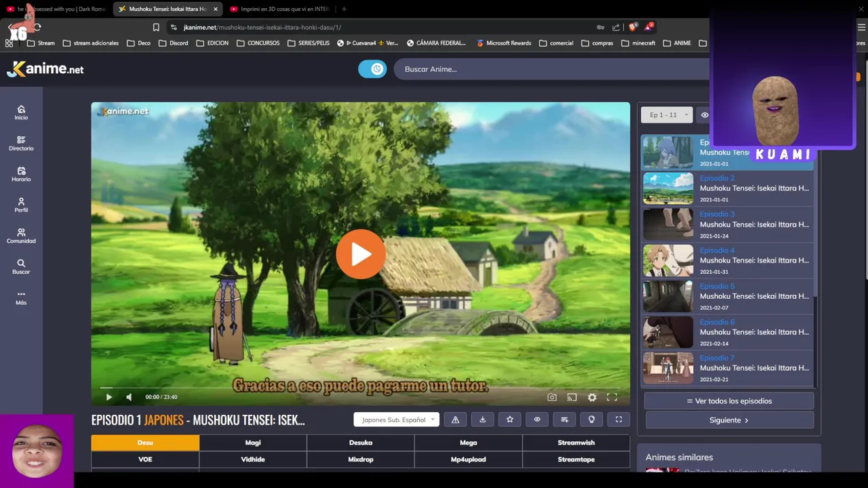Screen dimensions: 868x488
Task: Enter fullscreen from the player controls
Action: pos(612,397)
